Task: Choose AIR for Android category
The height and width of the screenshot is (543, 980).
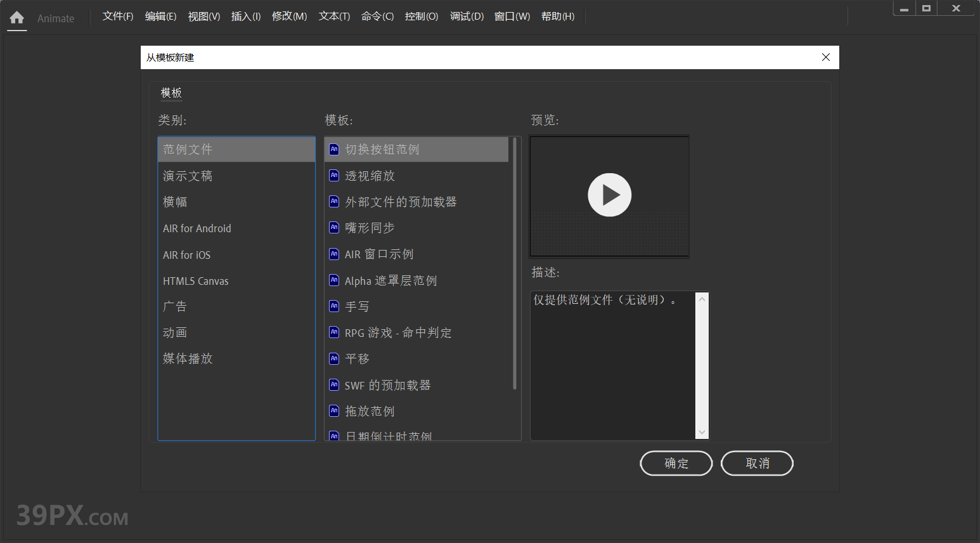Action: (236, 228)
